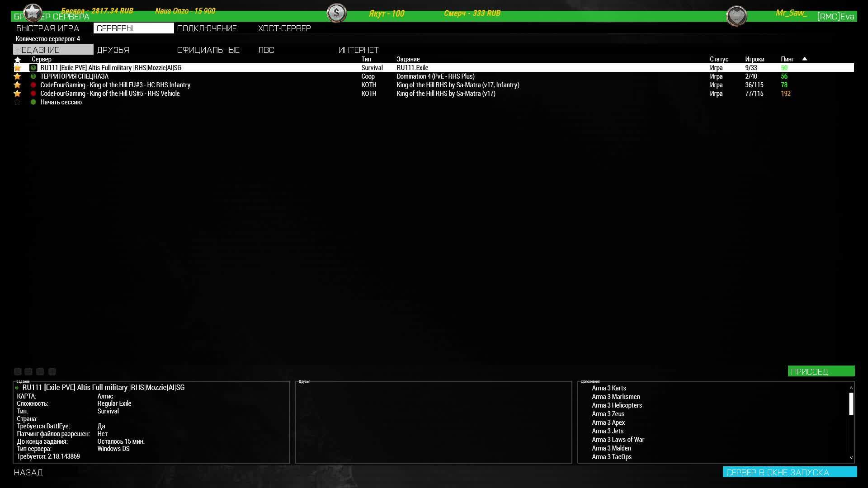Select the King of the Hill EU#3 server row

tap(115, 85)
